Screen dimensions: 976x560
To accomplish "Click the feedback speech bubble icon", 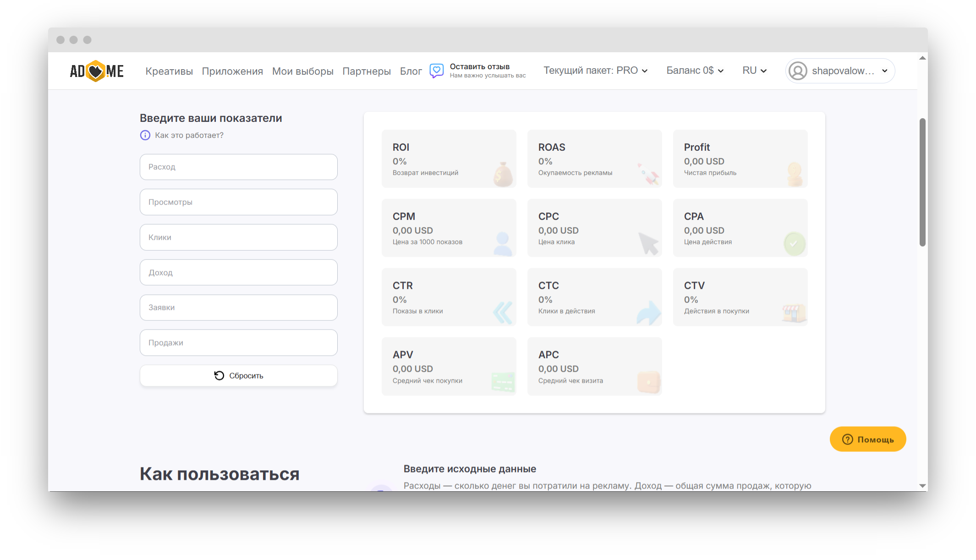I will 436,71.
